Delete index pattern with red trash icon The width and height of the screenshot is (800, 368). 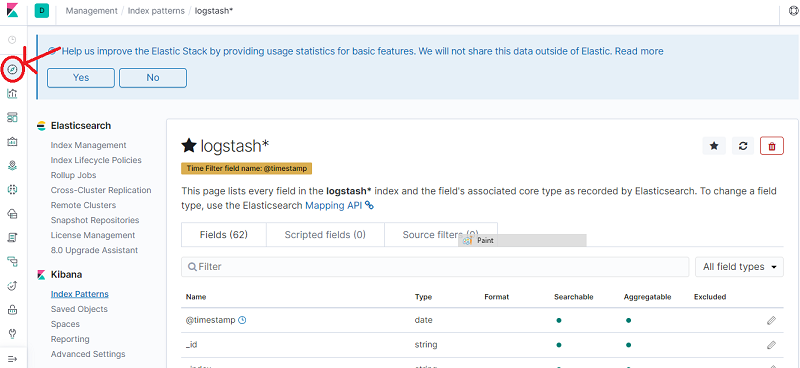tap(772, 146)
